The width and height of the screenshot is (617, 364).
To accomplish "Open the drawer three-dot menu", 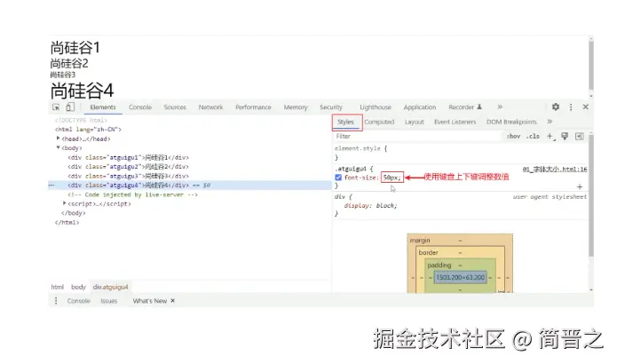I will pyautogui.click(x=56, y=301).
